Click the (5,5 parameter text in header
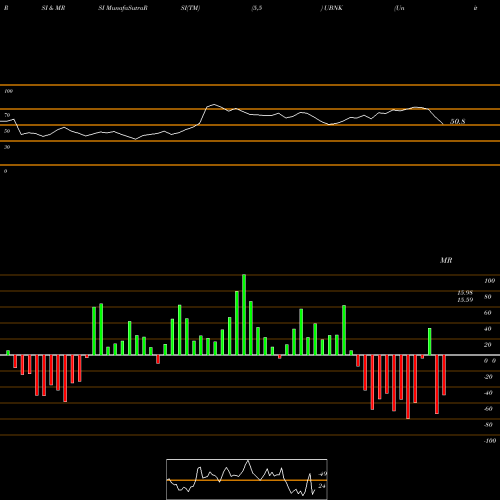 (x=257, y=8)
